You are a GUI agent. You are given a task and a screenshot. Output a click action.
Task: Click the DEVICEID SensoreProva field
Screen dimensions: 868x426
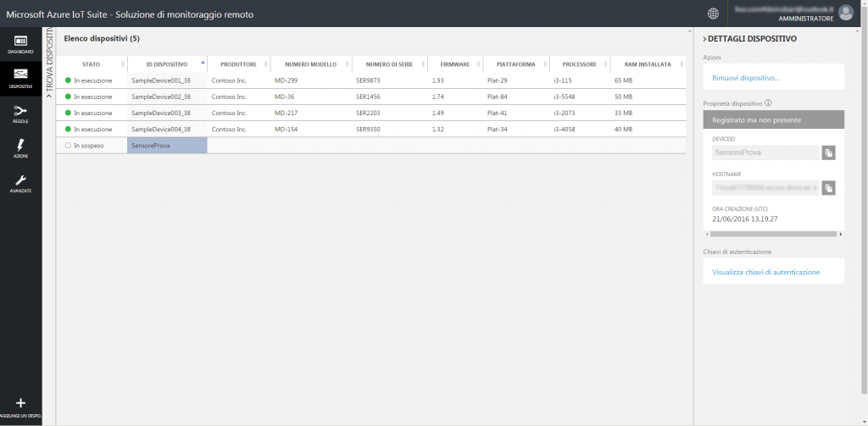[765, 152]
